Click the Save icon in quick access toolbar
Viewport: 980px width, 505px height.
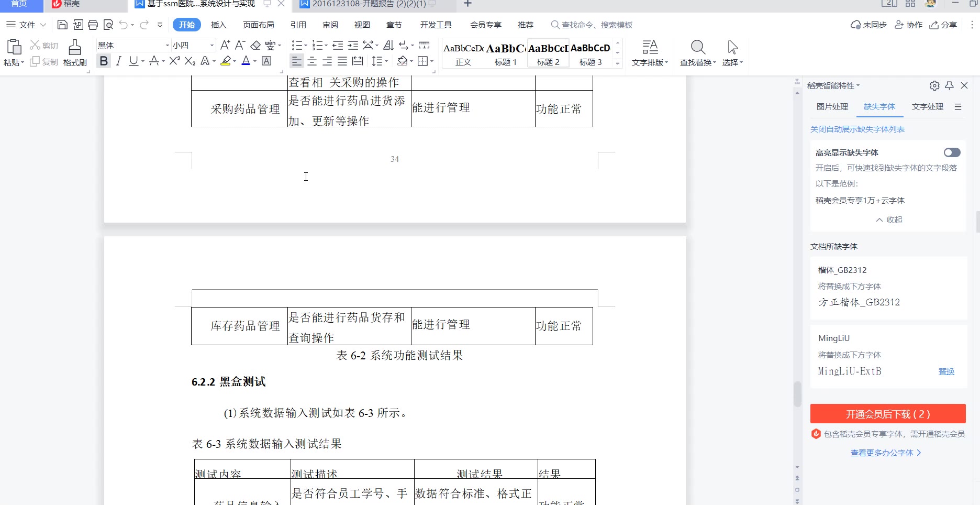click(x=62, y=25)
